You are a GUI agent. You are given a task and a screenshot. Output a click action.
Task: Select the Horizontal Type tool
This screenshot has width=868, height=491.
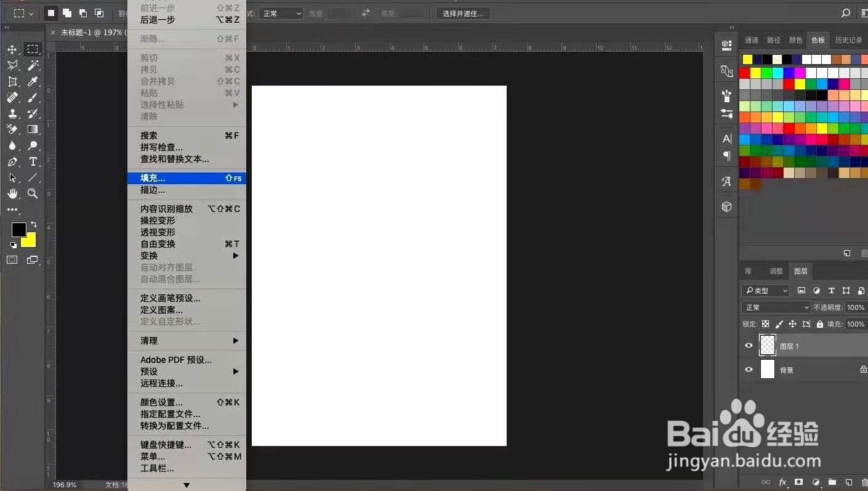click(33, 161)
